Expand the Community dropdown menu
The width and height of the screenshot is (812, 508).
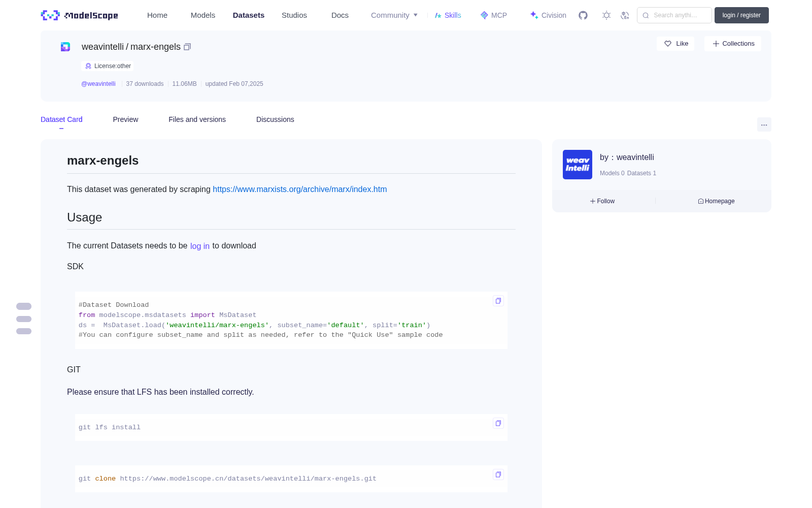click(x=394, y=15)
